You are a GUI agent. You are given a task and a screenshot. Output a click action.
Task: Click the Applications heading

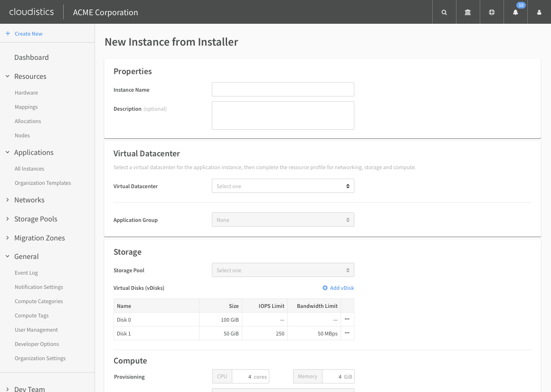coord(34,152)
